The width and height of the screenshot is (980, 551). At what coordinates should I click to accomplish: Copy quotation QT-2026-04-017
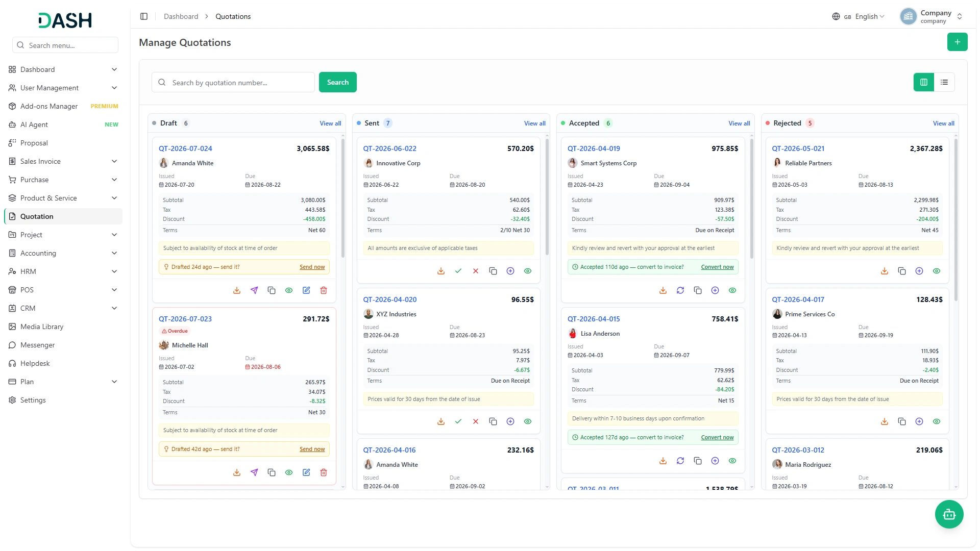[x=902, y=421]
